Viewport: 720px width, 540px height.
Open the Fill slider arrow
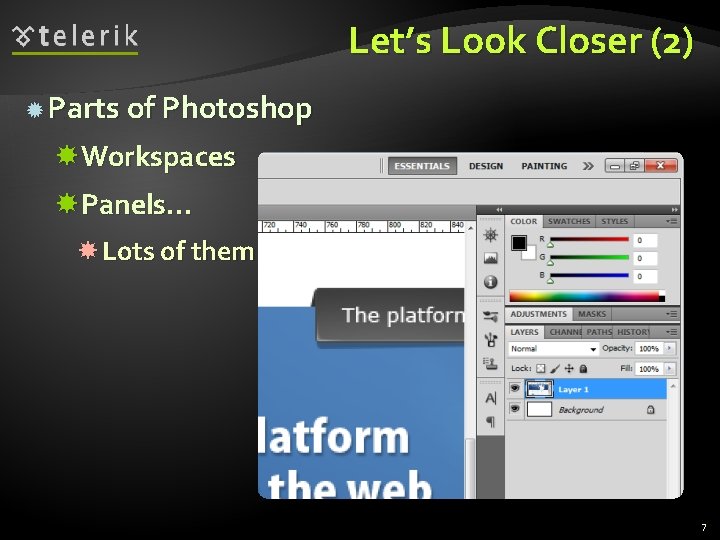tap(670, 369)
